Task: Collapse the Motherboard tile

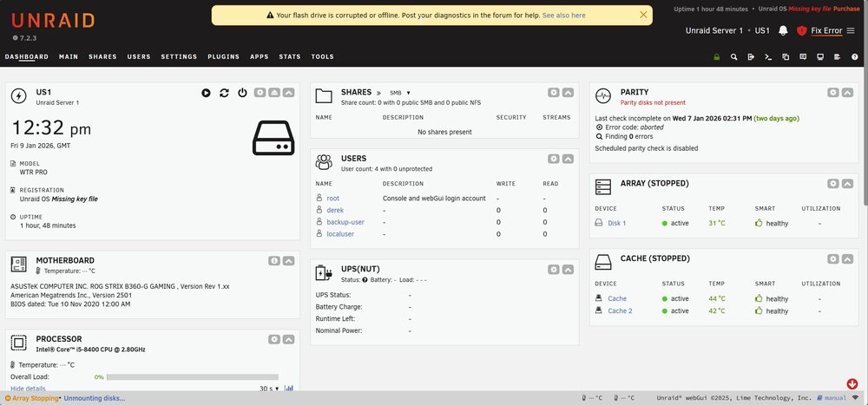Action: [x=288, y=260]
